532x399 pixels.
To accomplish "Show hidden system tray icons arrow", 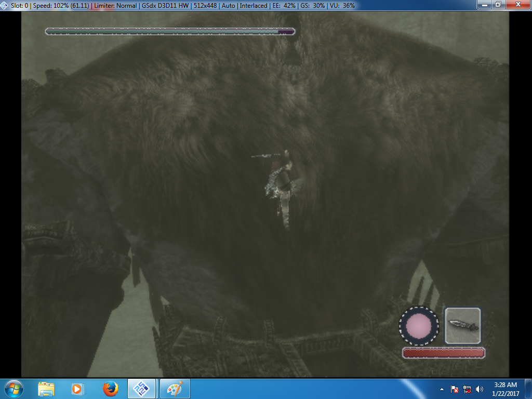I will [x=442, y=389].
